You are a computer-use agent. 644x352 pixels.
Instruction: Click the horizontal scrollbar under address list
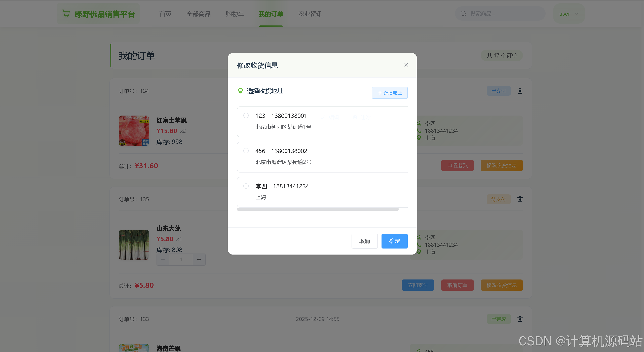click(318, 209)
